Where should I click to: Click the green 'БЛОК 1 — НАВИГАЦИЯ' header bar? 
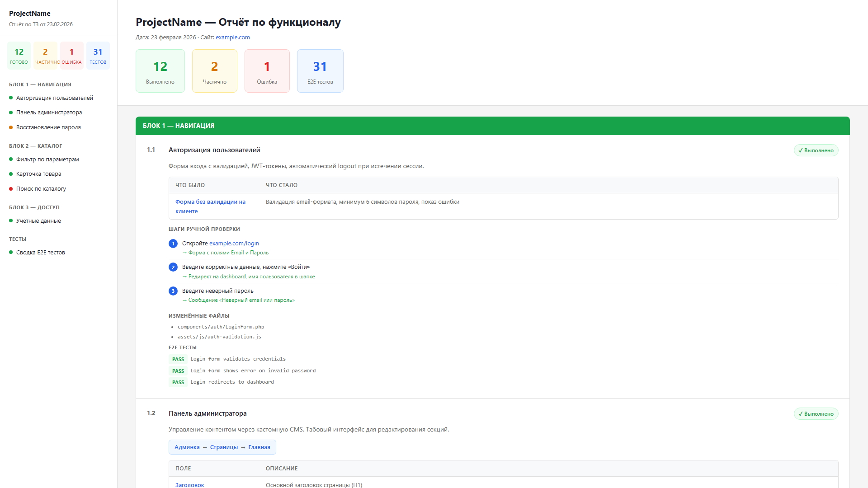click(x=492, y=126)
